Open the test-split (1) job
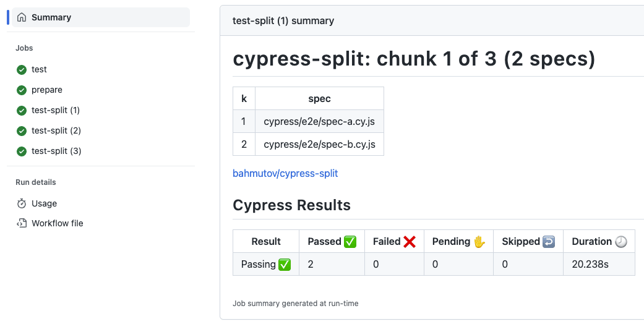The image size is (644, 324). 56,110
